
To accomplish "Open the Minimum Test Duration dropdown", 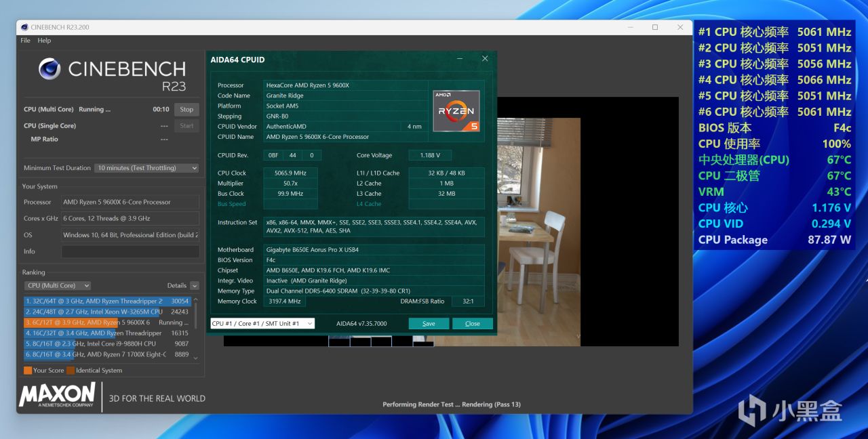I will pyautogui.click(x=146, y=168).
